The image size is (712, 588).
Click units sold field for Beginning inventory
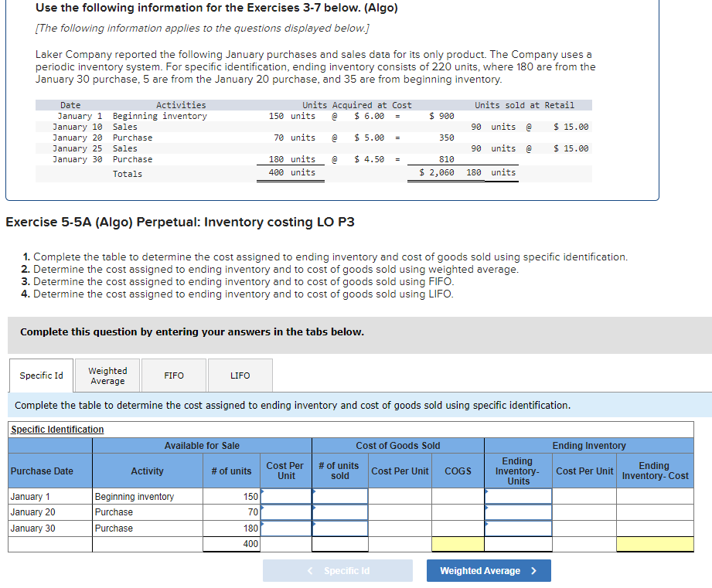point(340,496)
